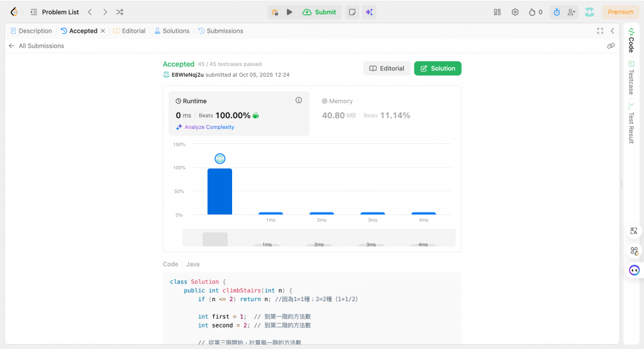644x349 pixels.
Task: Select the Accepted tab
Action: (79, 31)
